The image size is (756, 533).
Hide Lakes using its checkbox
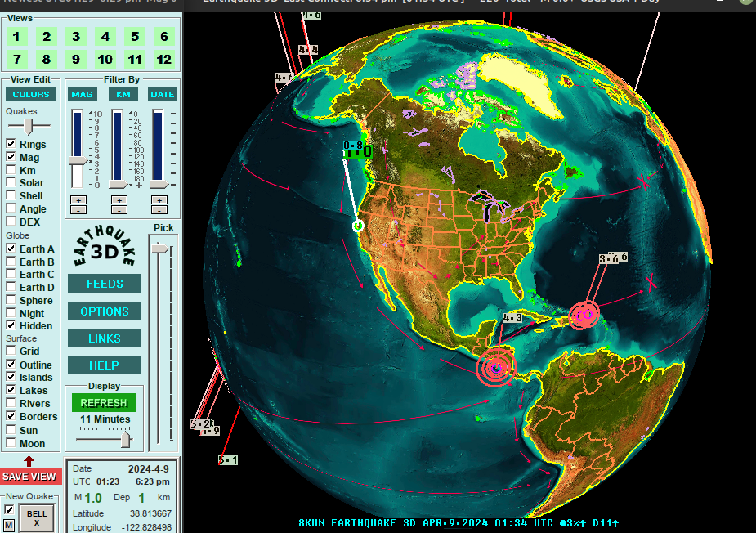click(11, 390)
